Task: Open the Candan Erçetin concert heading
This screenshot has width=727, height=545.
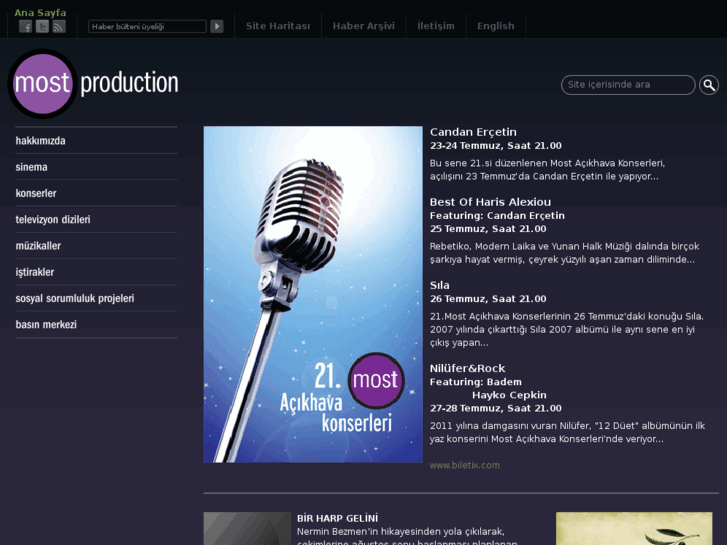Action: tap(473, 132)
